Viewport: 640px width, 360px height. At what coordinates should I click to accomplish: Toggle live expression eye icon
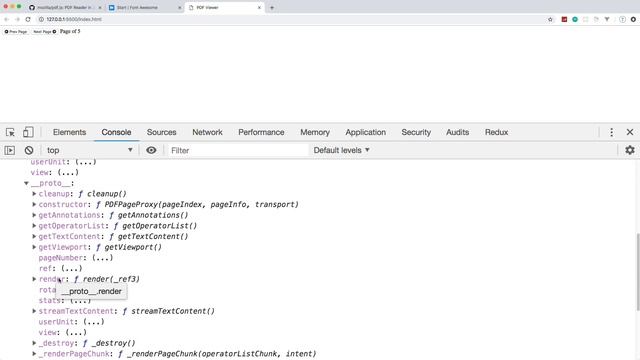tap(151, 150)
